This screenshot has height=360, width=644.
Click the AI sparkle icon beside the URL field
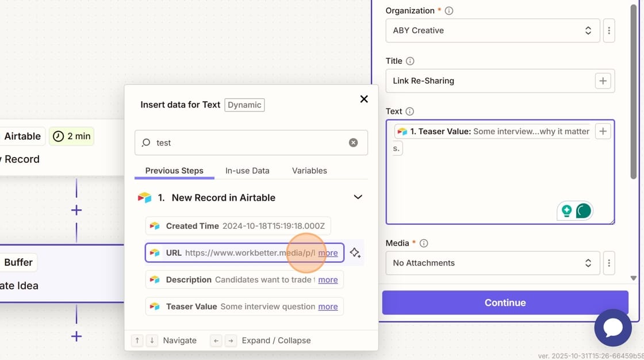coord(355,252)
